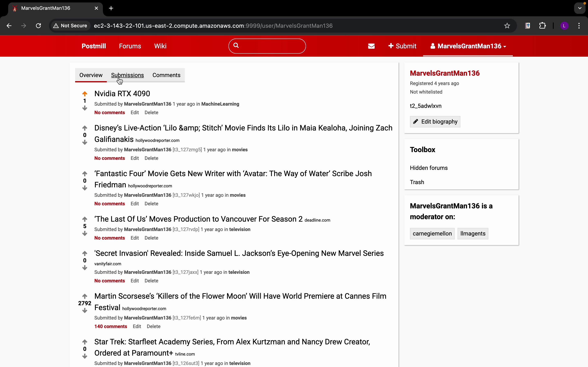Click the Edit biography button
Viewport: 588px width, 367px height.
point(435,122)
